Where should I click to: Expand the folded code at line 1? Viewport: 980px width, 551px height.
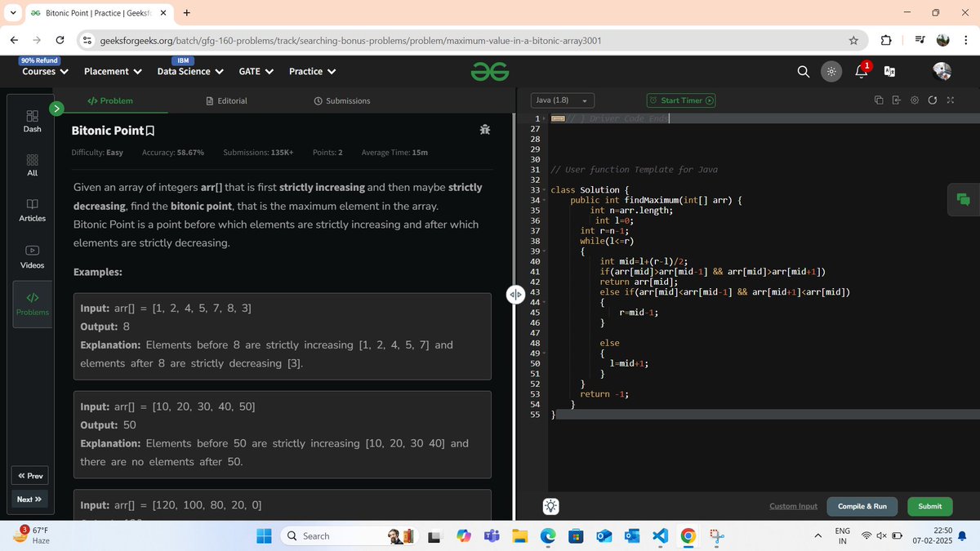click(545, 119)
